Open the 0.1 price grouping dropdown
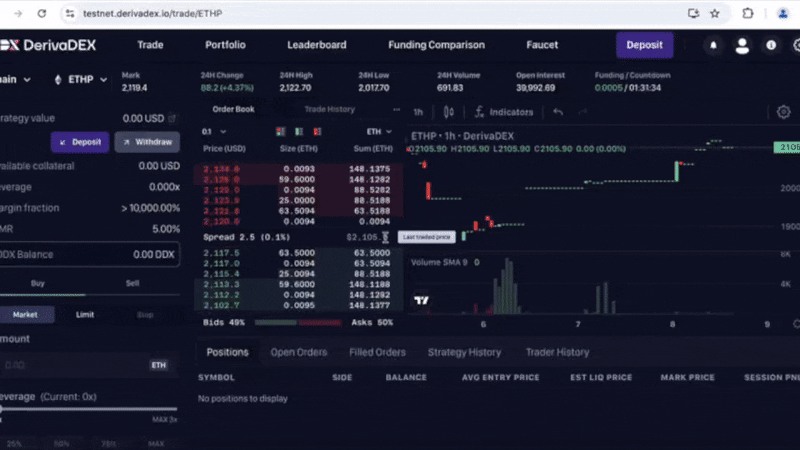Screen dimensions: 800x450 coord(213,132)
